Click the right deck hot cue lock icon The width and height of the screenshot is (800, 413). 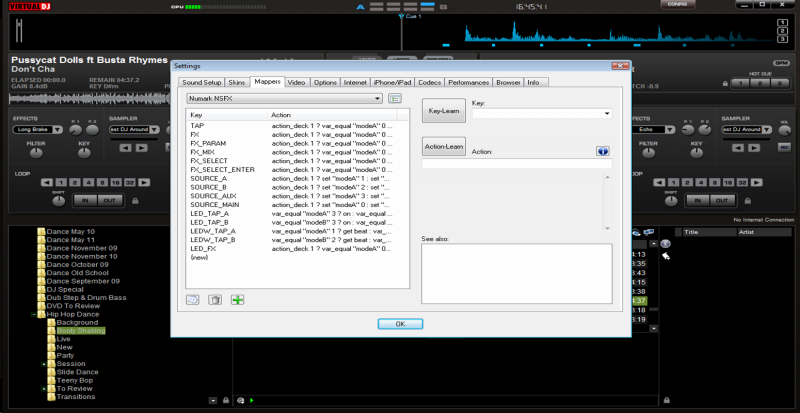tap(724, 84)
